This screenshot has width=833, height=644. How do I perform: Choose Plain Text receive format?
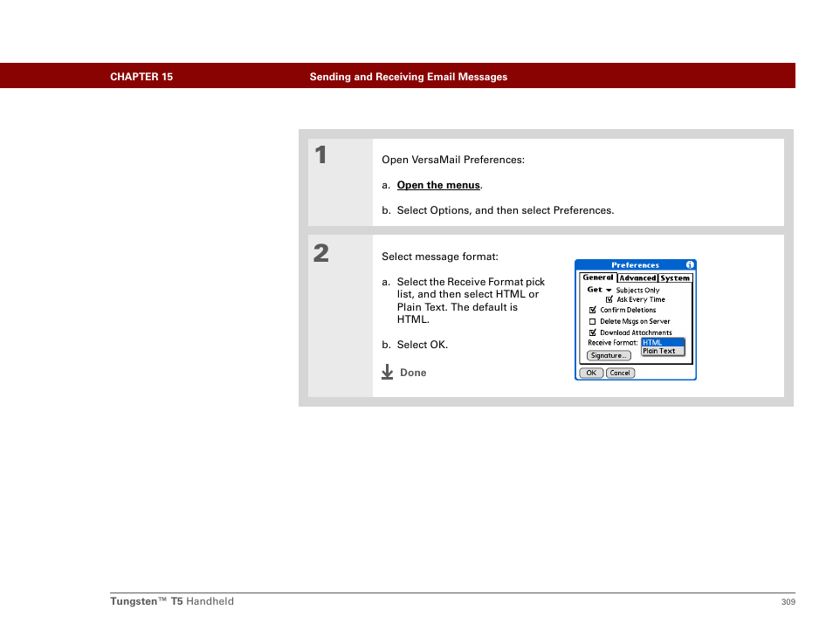(663, 351)
